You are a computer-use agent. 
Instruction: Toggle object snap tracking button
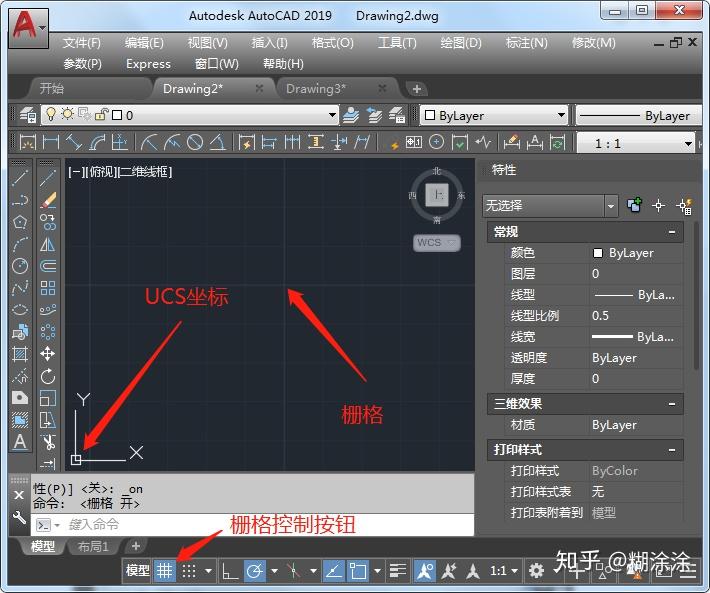pos(334,571)
